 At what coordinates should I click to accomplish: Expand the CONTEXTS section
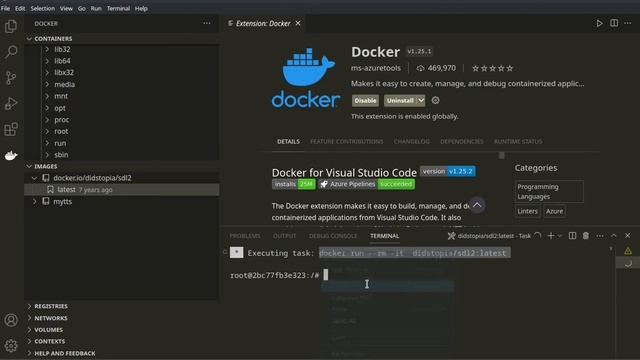point(29,341)
